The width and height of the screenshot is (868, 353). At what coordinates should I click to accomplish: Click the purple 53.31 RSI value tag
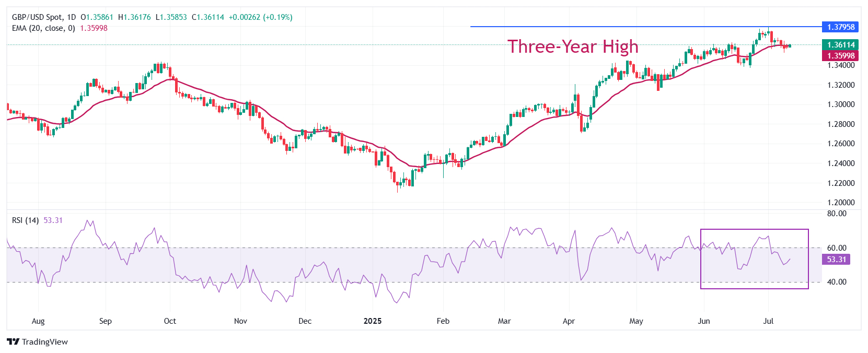(x=837, y=260)
